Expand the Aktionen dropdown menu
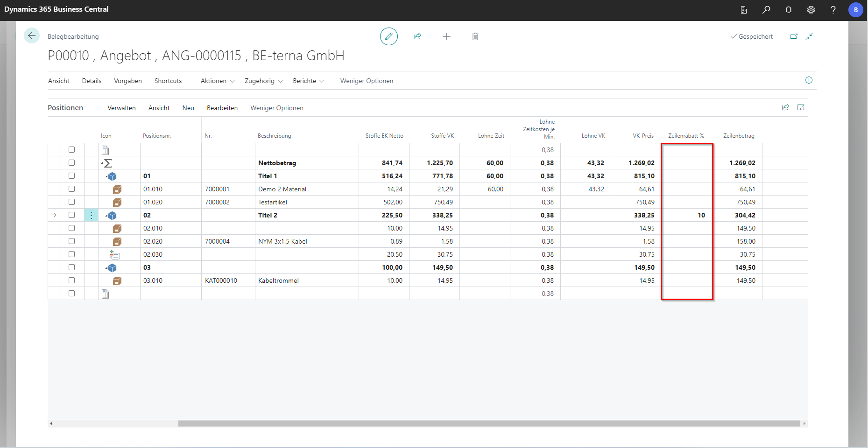 (218, 81)
